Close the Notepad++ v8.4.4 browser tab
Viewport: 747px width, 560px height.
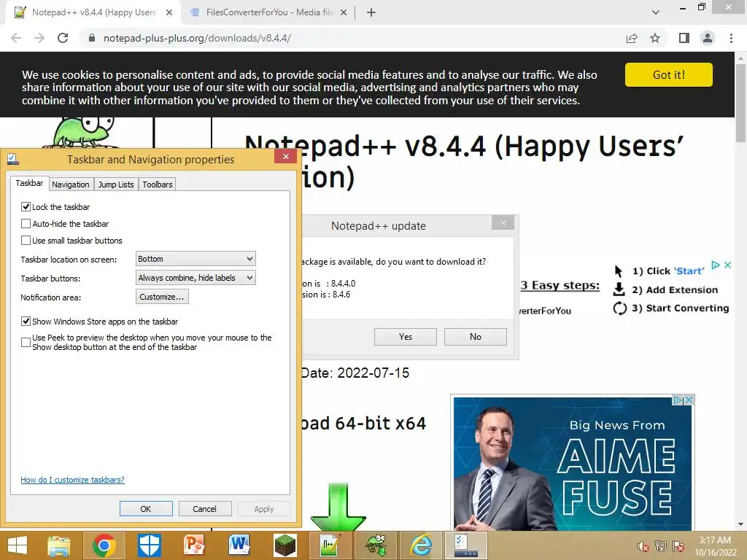coord(169,13)
